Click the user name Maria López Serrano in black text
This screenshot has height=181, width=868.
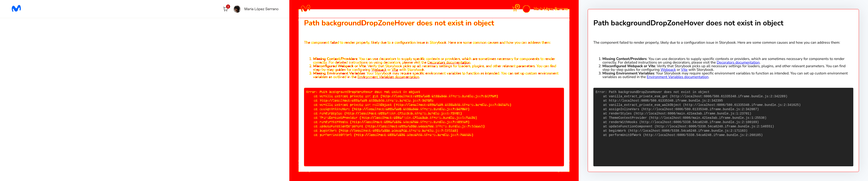261,9
